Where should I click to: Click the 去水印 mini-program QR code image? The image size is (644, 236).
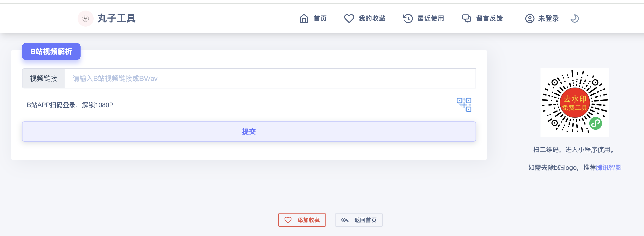click(574, 102)
